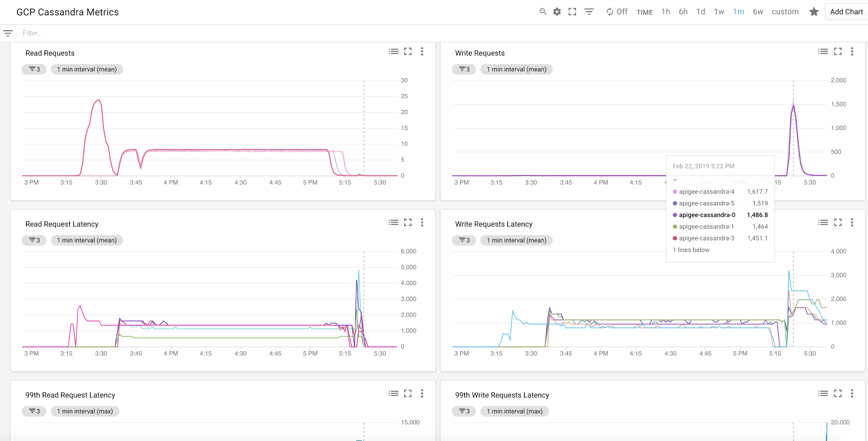Image resolution: width=868 pixels, height=441 pixels.
Task: Show legend for Write Requests Latency chart
Action: tap(823, 222)
